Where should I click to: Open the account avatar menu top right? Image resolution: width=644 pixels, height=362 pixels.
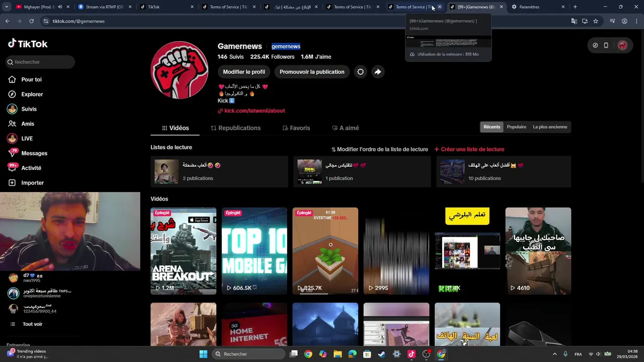[622, 45]
